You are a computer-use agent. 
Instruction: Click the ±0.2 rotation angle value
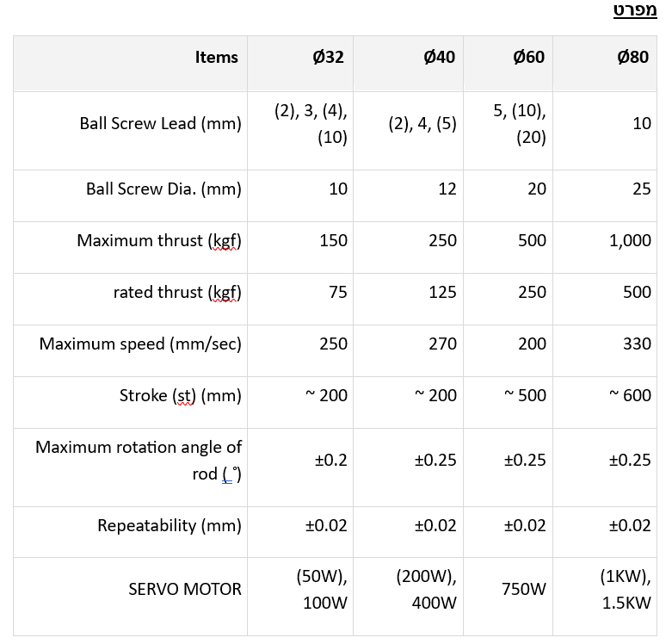[330, 460]
